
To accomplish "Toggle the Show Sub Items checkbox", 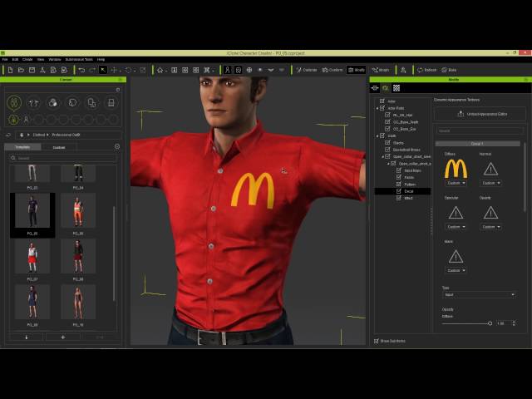I will [x=377, y=341].
